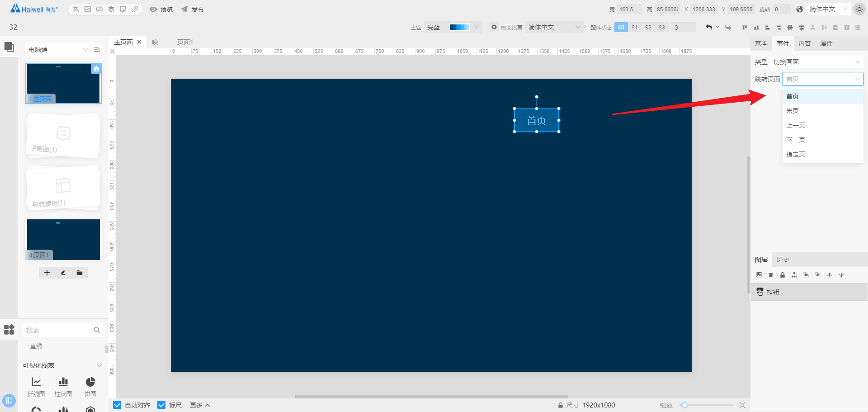The image size is (868, 412).
Task: Open the 亮蓝 theme dropdown
Action: [453, 27]
